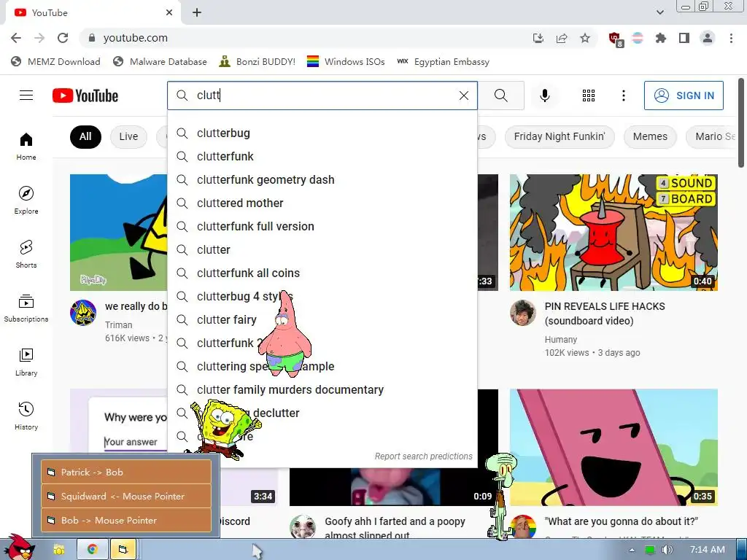The height and width of the screenshot is (560, 747).
Task: Click the volume speaker tray icon
Action: coord(667,550)
